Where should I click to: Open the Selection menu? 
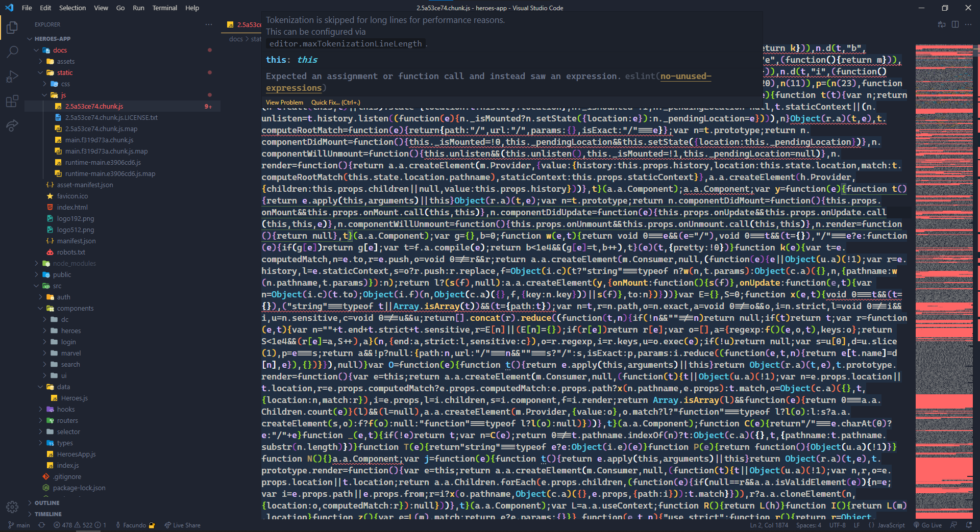click(x=72, y=8)
